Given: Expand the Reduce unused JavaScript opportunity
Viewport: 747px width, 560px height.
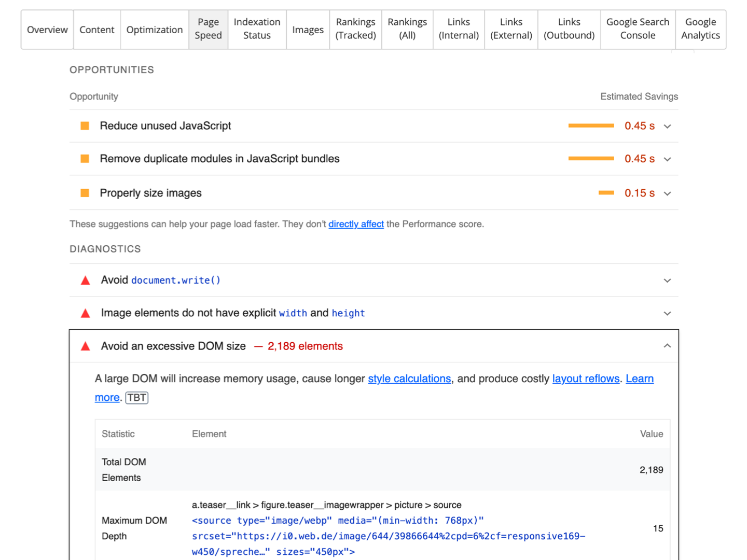Looking at the screenshot, I should 667,127.
